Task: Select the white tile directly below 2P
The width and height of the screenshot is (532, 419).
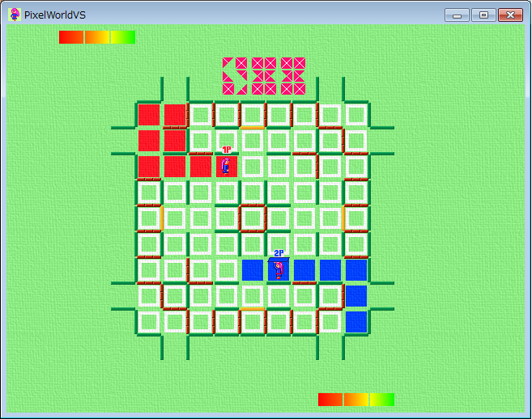Action: click(x=279, y=296)
